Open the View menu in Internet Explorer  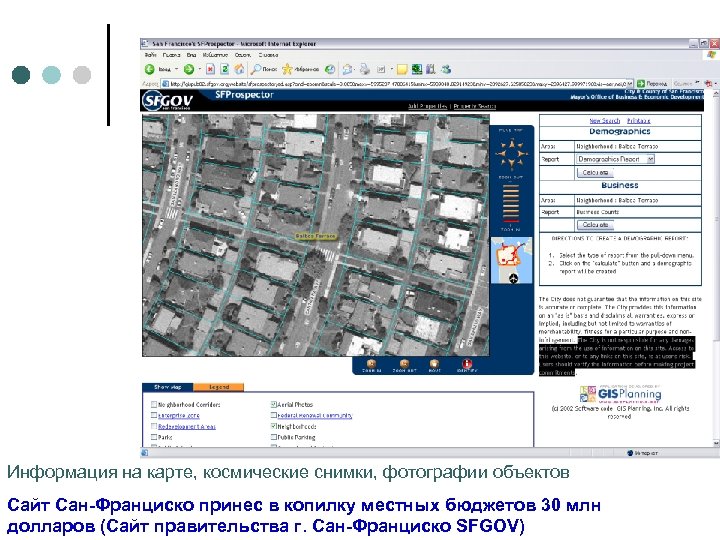[x=191, y=55]
